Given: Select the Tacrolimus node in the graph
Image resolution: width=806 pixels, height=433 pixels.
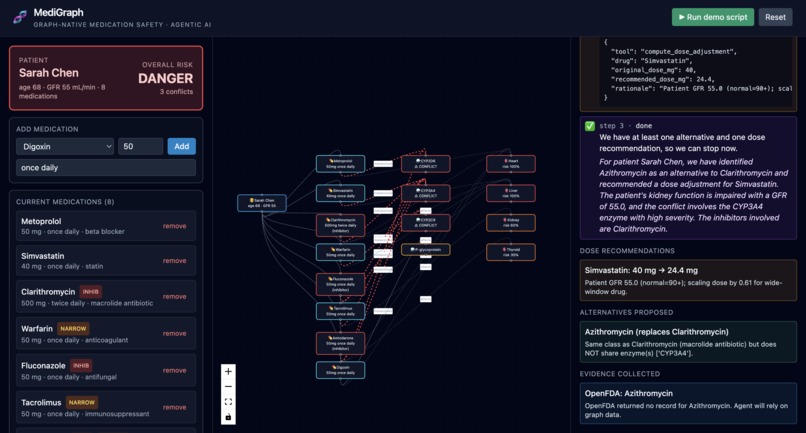Looking at the screenshot, I should (340, 311).
